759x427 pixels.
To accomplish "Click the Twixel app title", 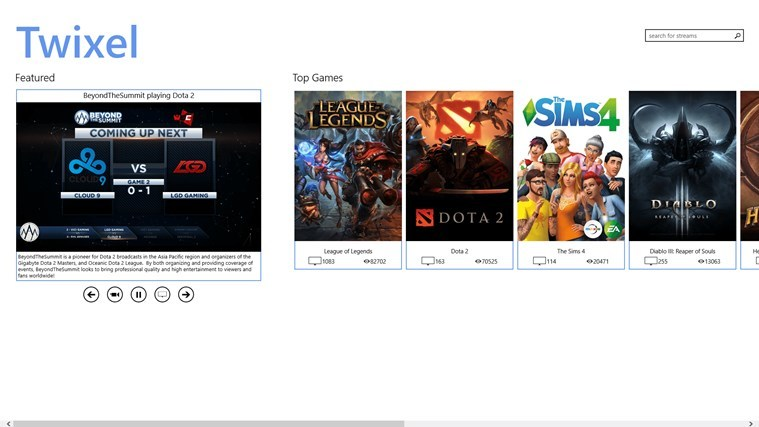I will coord(77,42).
